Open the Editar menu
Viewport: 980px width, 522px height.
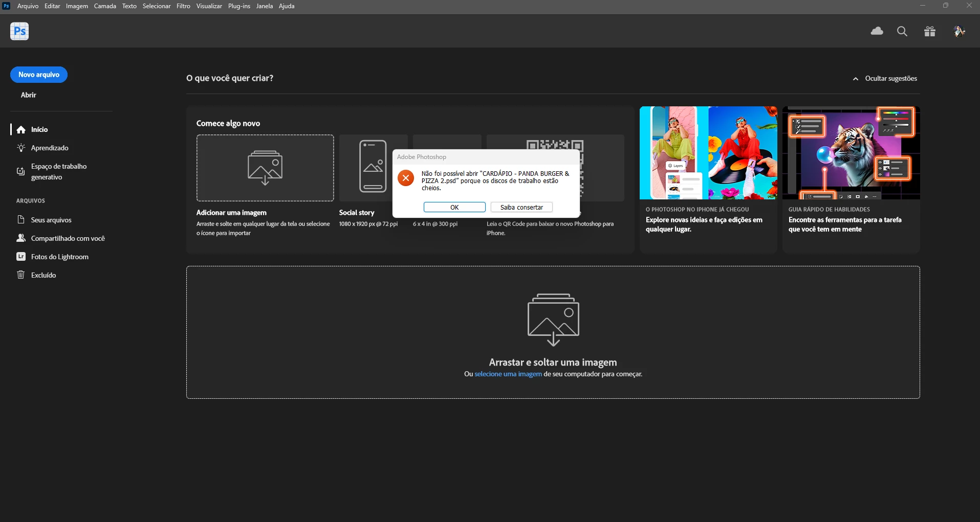pyautogui.click(x=52, y=6)
